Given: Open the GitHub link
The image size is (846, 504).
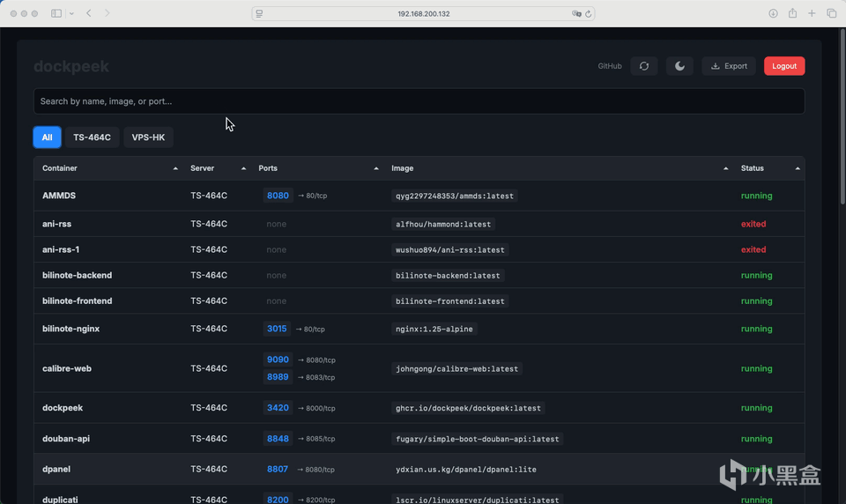Looking at the screenshot, I should [609, 66].
